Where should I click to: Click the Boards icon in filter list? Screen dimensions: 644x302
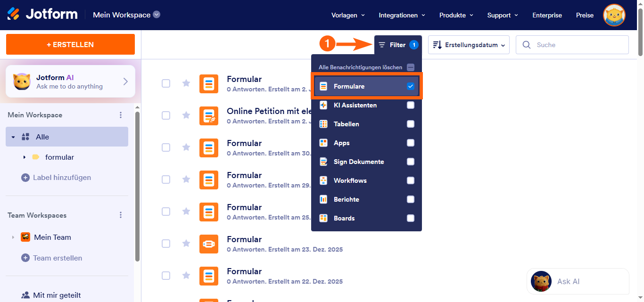[323, 218]
